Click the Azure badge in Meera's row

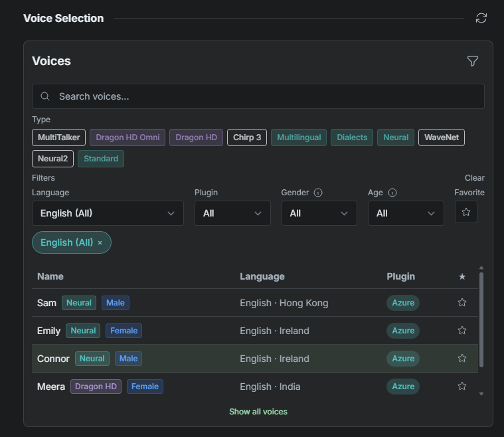403,386
